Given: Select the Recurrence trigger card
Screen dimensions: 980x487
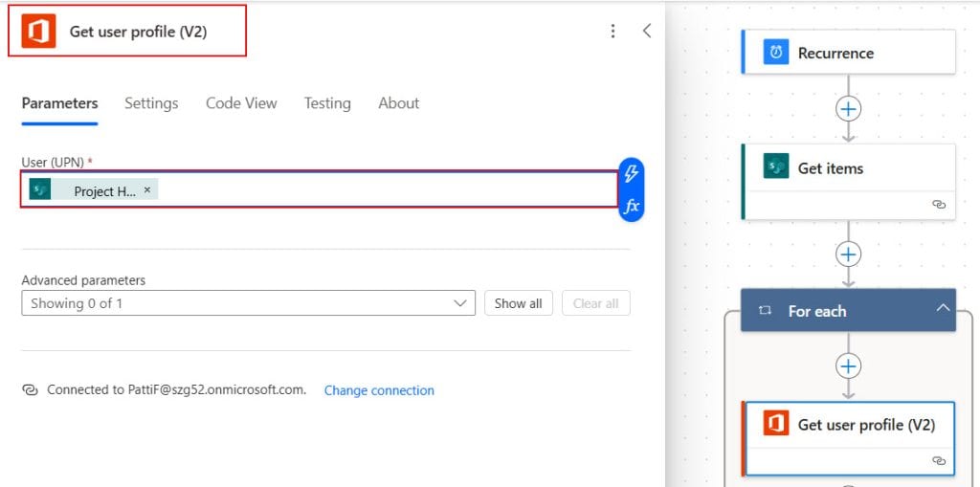Looking at the screenshot, I should [848, 52].
